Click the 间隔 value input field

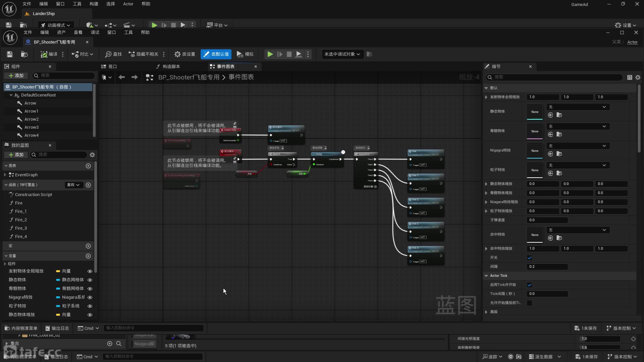point(547,267)
